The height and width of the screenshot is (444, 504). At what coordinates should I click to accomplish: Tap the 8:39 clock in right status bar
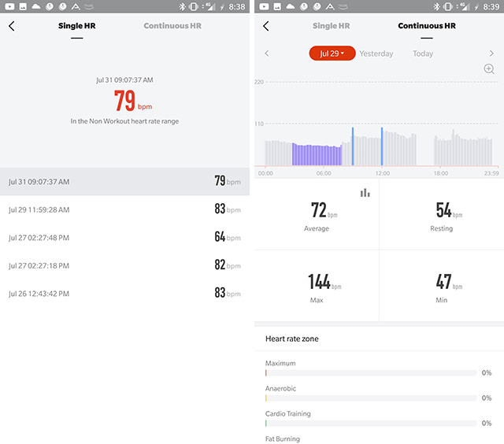[491, 6]
